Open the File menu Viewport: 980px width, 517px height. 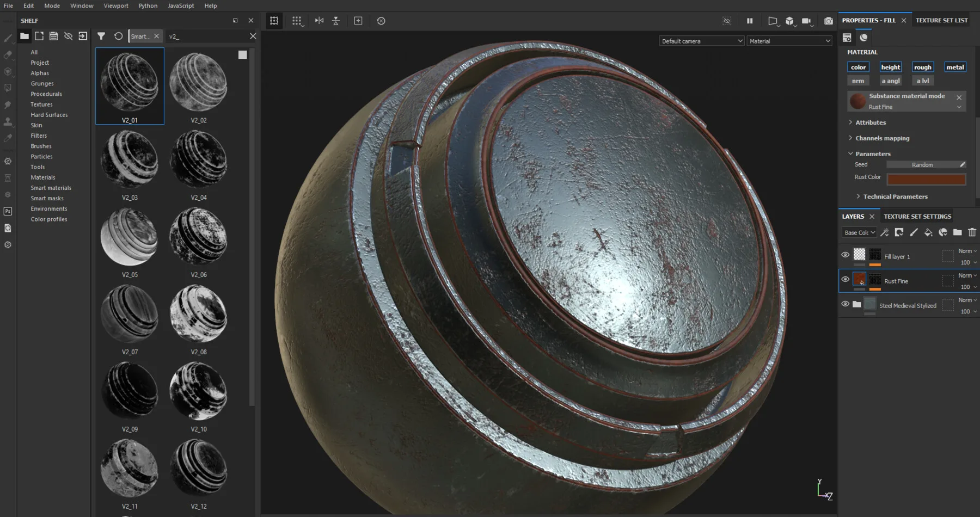pos(8,5)
